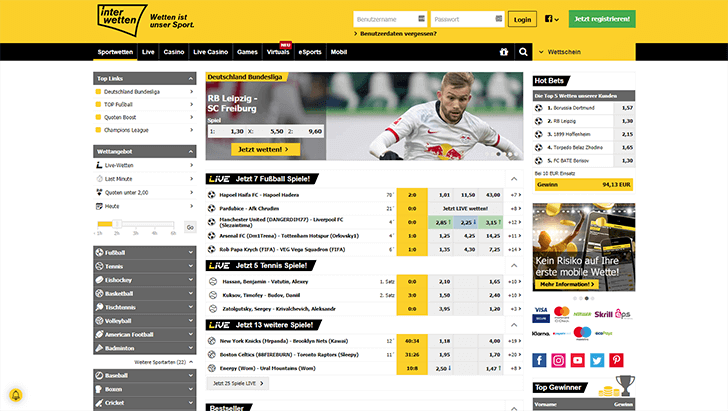This screenshot has height=411, width=728.
Task: Click the Tischtennis sport icon in sidebar
Action: pyautogui.click(x=99, y=307)
